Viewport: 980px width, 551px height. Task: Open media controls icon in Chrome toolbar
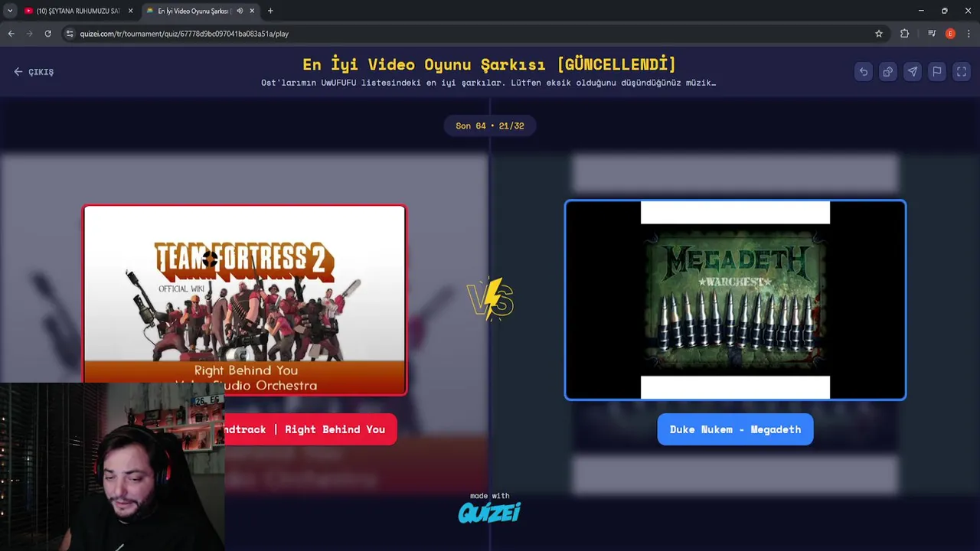point(932,34)
